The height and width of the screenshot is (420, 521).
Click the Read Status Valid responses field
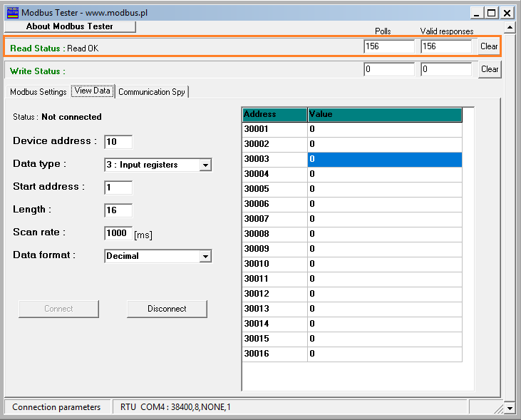446,46
